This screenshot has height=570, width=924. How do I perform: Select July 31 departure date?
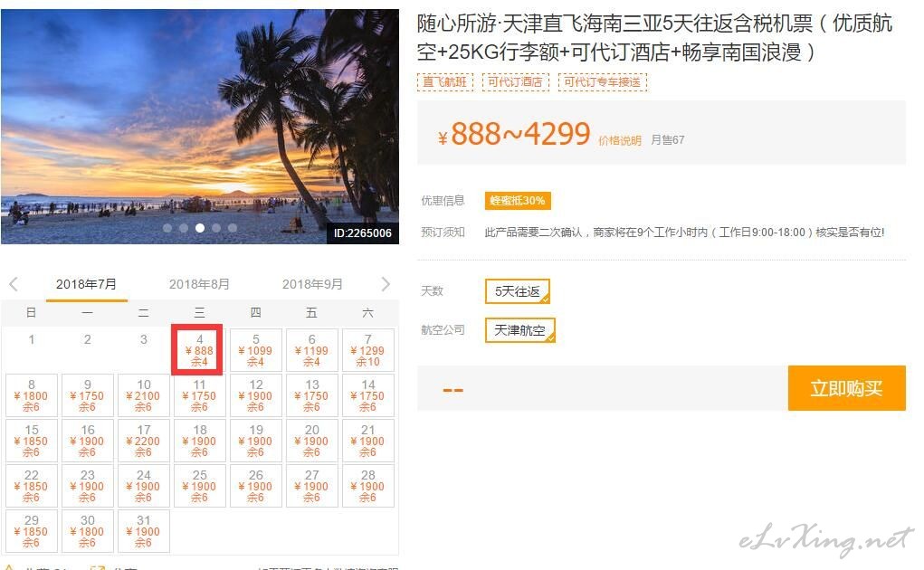click(143, 531)
